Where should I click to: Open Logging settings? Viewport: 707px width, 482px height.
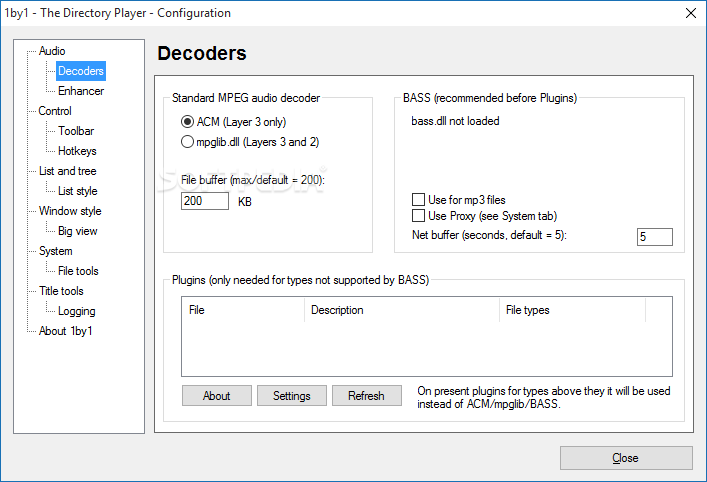pyautogui.click(x=77, y=311)
